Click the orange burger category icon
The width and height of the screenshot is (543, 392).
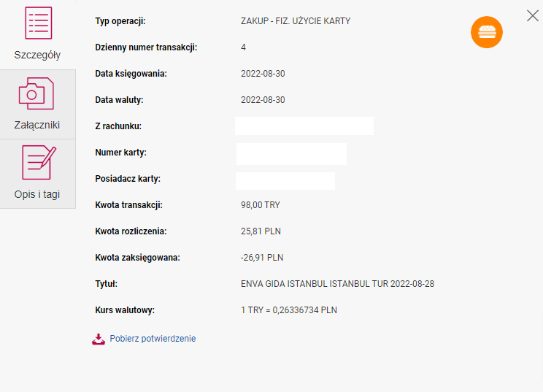pos(487,32)
